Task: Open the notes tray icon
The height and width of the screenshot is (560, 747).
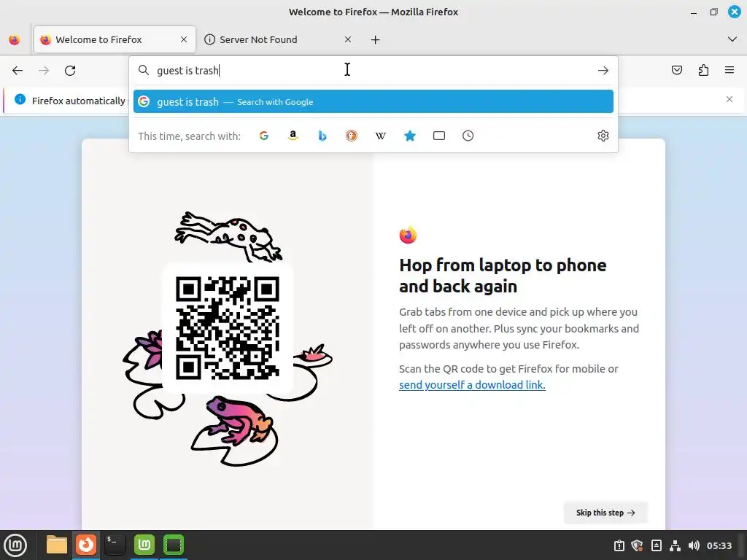Action: click(x=656, y=545)
